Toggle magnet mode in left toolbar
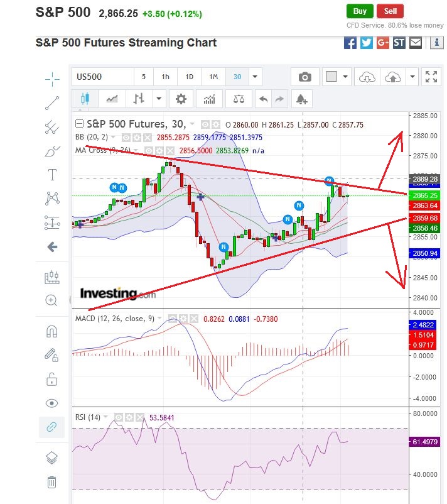The height and width of the screenshot is (504, 447). click(52, 331)
